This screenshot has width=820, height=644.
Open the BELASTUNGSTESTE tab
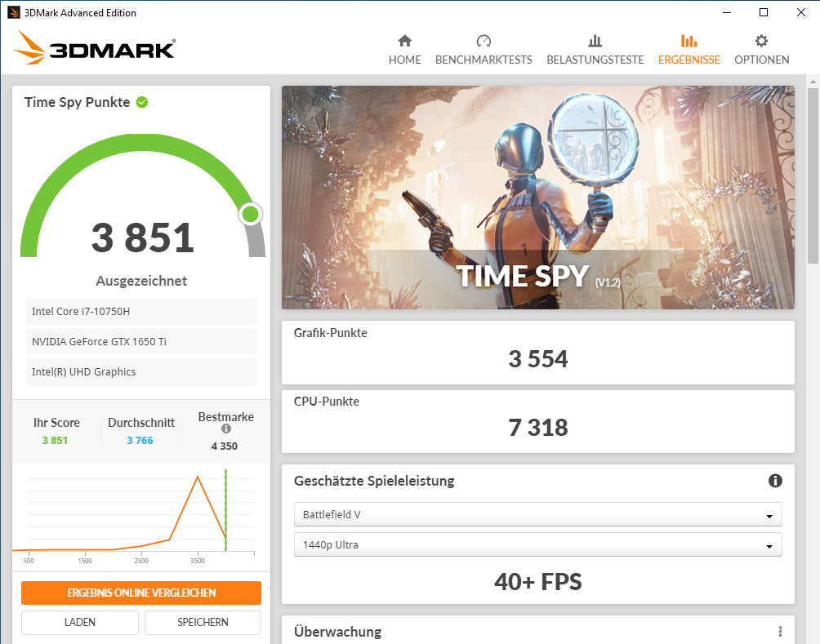click(595, 50)
